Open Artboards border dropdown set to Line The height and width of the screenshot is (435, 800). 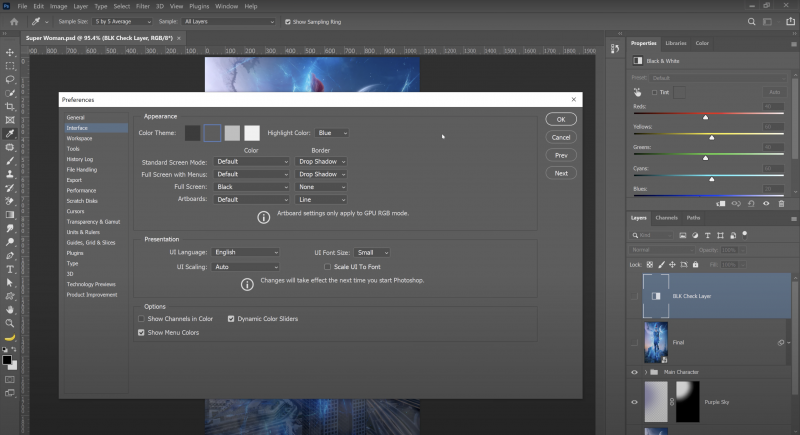(321, 200)
